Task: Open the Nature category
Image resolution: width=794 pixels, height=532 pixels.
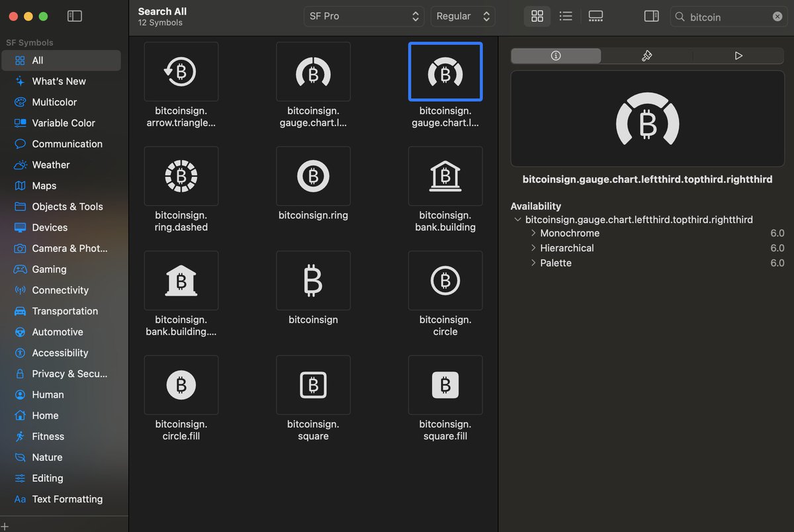Action: point(62,457)
